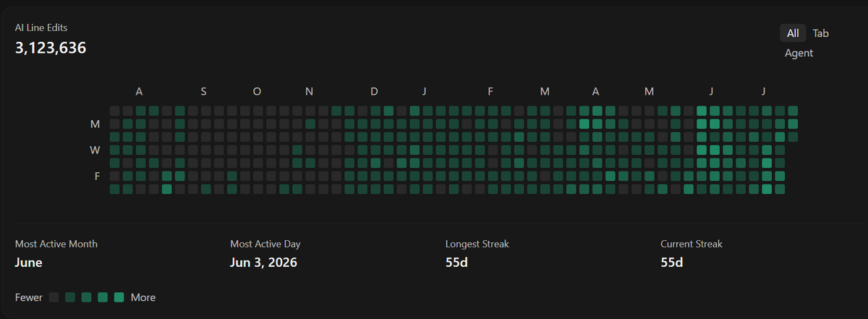Click the W weekday row label
The height and width of the screenshot is (319, 868).
95,150
